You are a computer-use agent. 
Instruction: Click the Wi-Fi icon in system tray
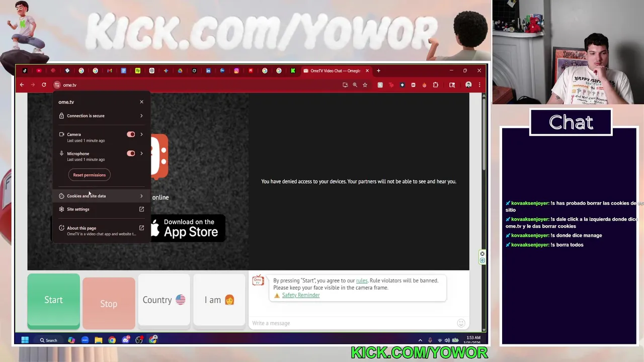(440, 340)
